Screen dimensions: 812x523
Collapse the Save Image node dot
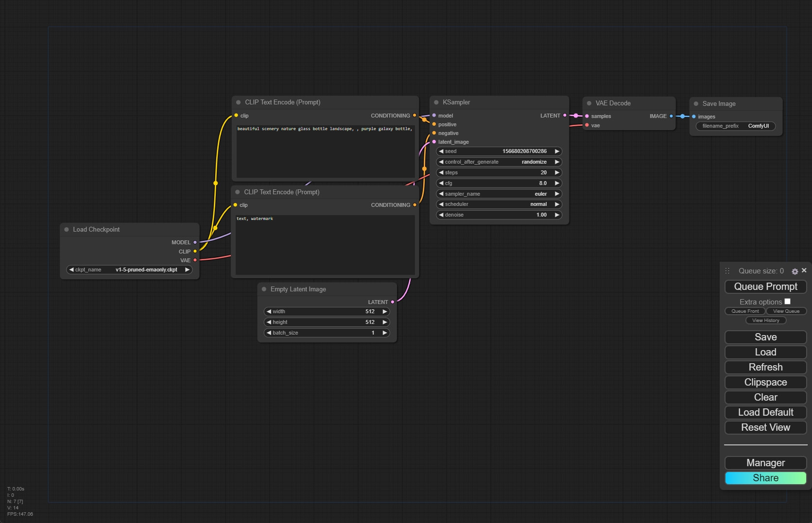[696, 104]
